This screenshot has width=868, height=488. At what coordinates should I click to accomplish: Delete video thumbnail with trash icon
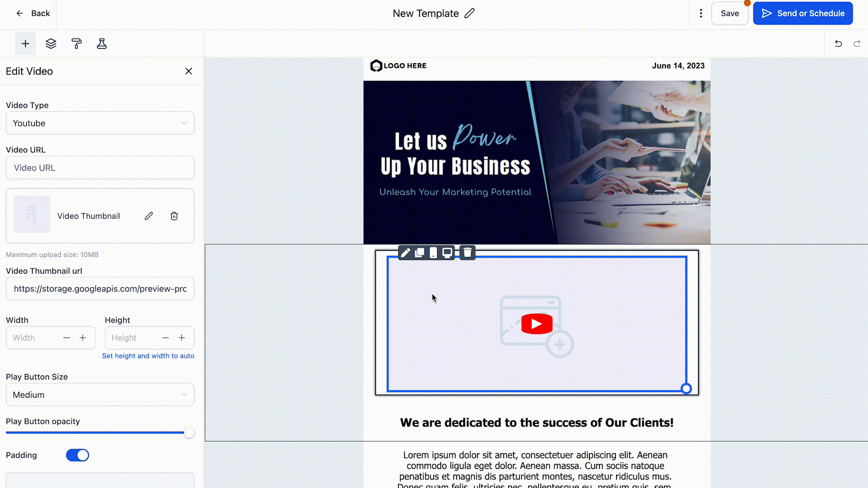coord(174,216)
